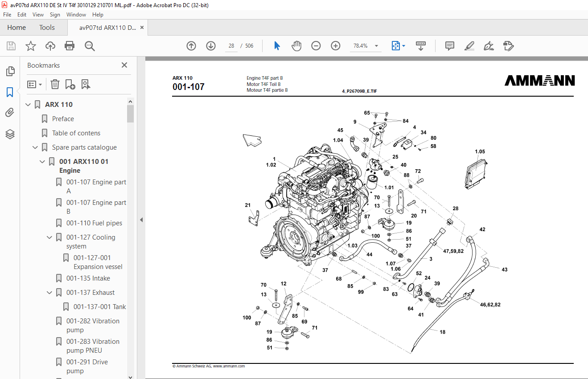This screenshot has height=379, width=588.
Task: Open Page Thumbnails panel in sidebar
Action: click(x=10, y=71)
